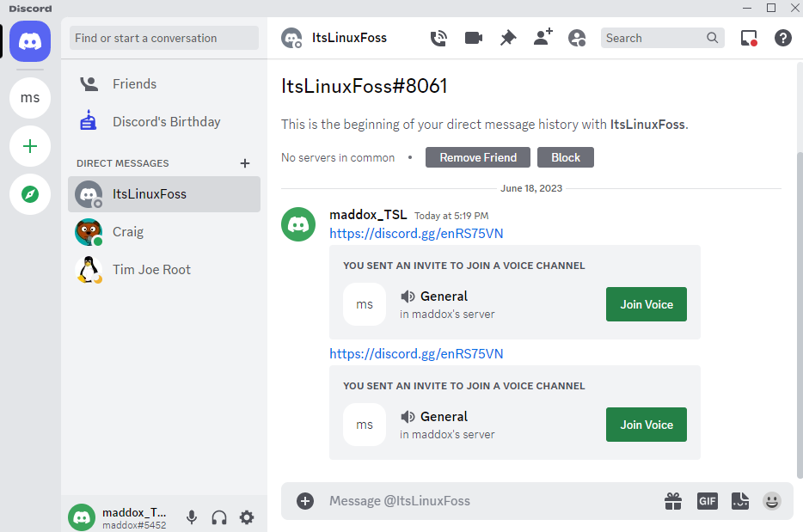Open the gift Nitro icon
This screenshot has width=803, height=532.
coord(673,501)
